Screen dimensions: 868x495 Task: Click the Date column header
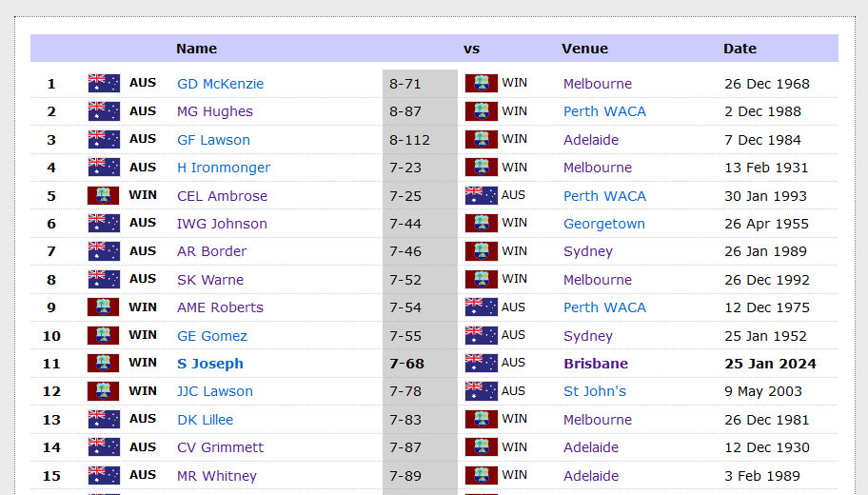coord(740,49)
